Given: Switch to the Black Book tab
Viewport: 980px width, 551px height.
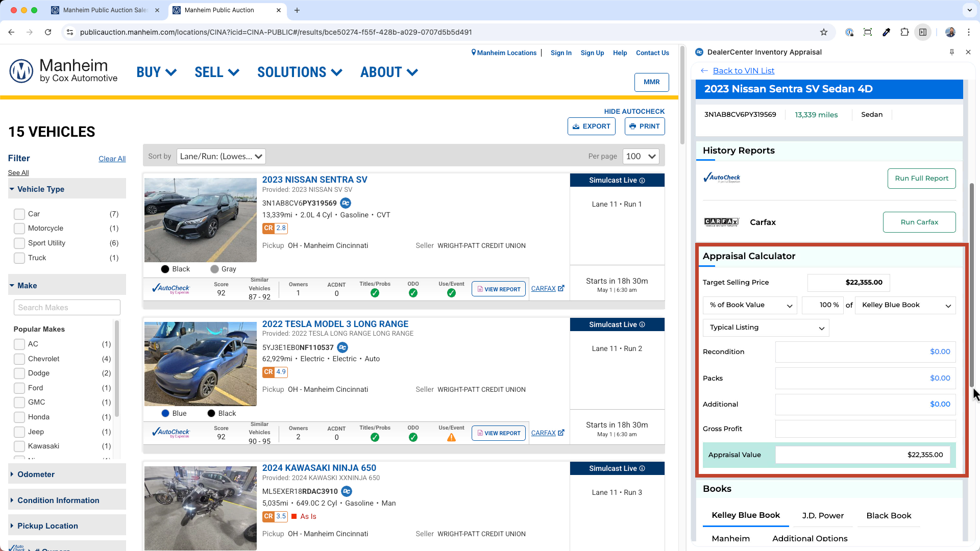Looking at the screenshot, I should (x=889, y=516).
